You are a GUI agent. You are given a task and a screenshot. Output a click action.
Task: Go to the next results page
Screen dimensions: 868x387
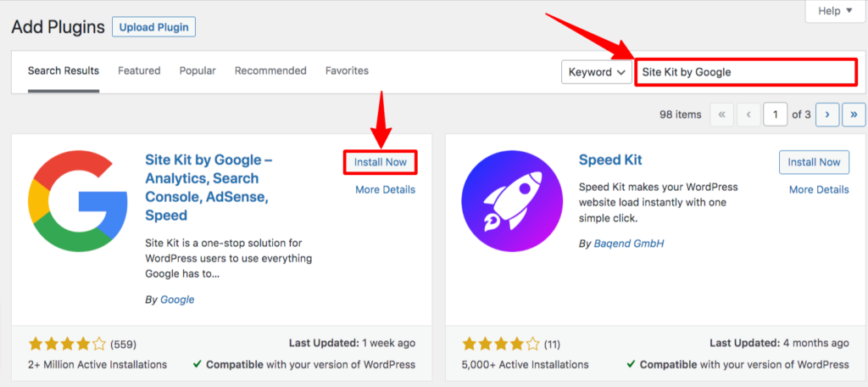(x=827, y=115)
